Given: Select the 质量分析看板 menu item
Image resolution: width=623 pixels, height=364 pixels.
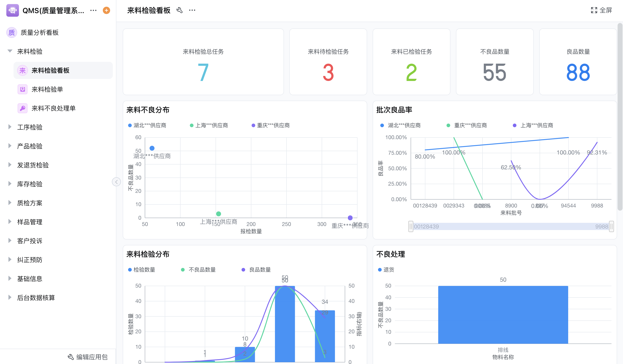Looking at the screenshot, I should pos(39,32).
